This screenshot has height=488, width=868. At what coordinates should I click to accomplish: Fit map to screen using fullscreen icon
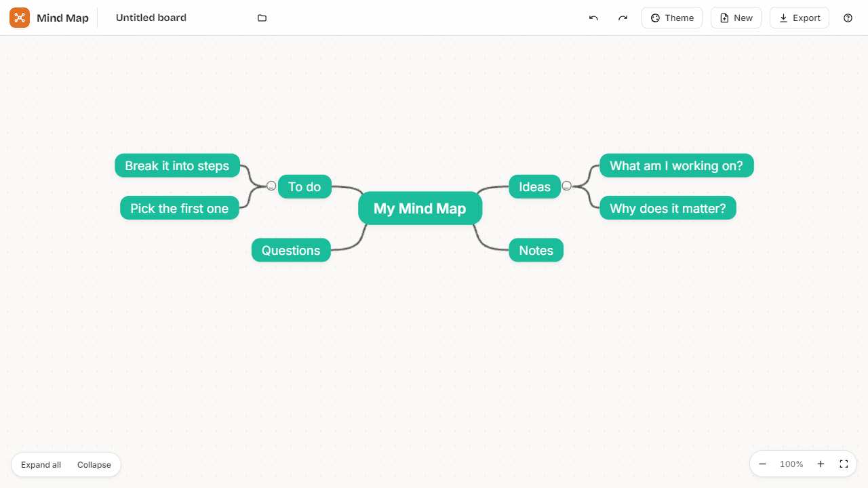click(844, 464)
